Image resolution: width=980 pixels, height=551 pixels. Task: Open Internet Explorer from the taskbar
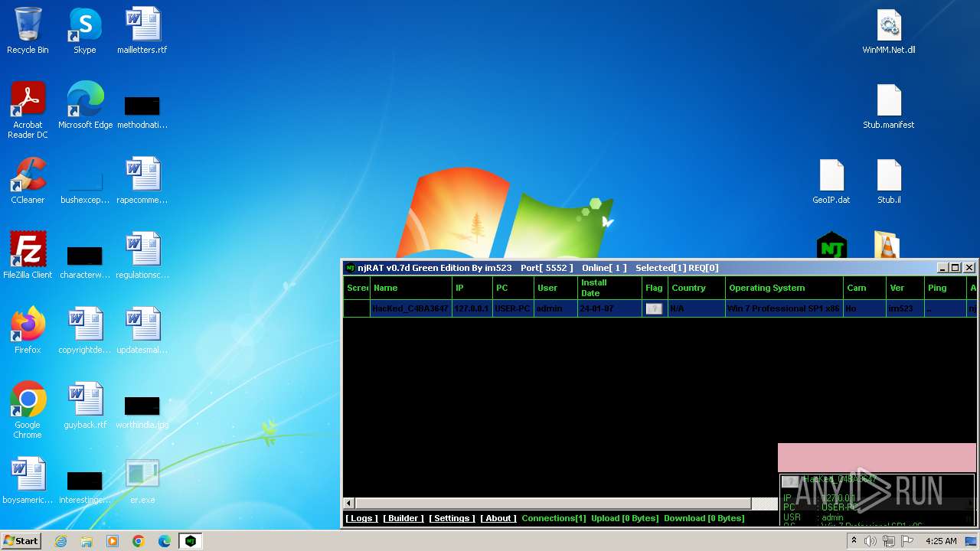pos(60,541)
